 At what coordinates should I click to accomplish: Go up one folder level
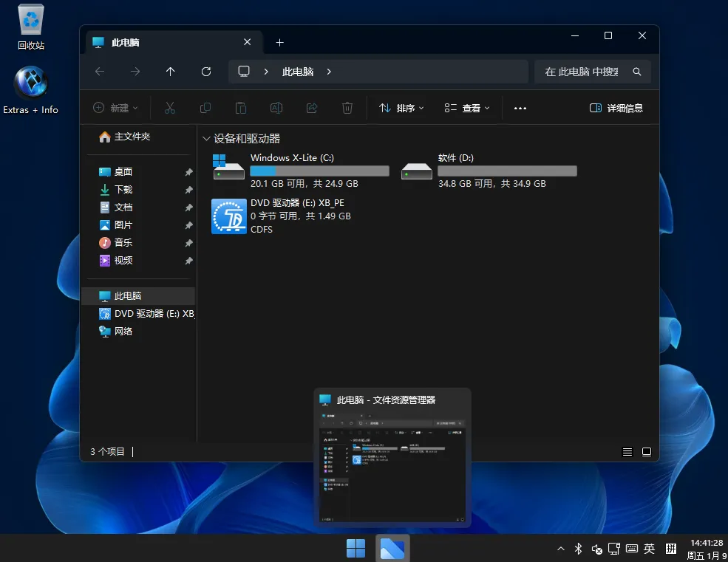[x=171, y=72]
